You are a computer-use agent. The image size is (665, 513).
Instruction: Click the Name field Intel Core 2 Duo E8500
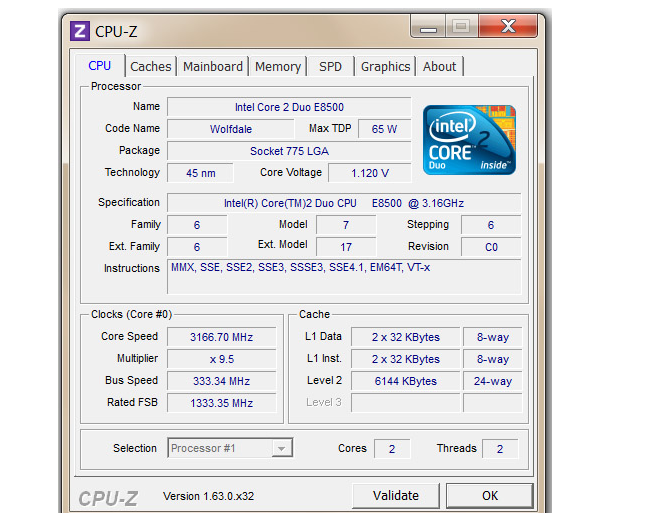289,107
